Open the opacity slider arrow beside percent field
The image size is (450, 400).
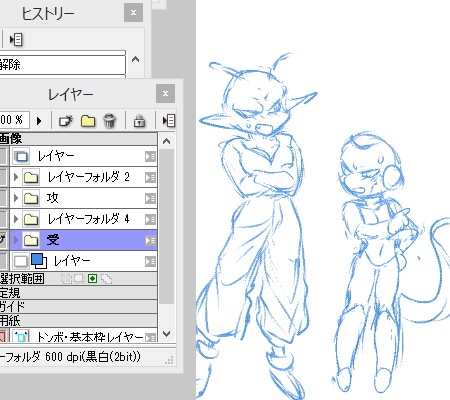point(39,120)
